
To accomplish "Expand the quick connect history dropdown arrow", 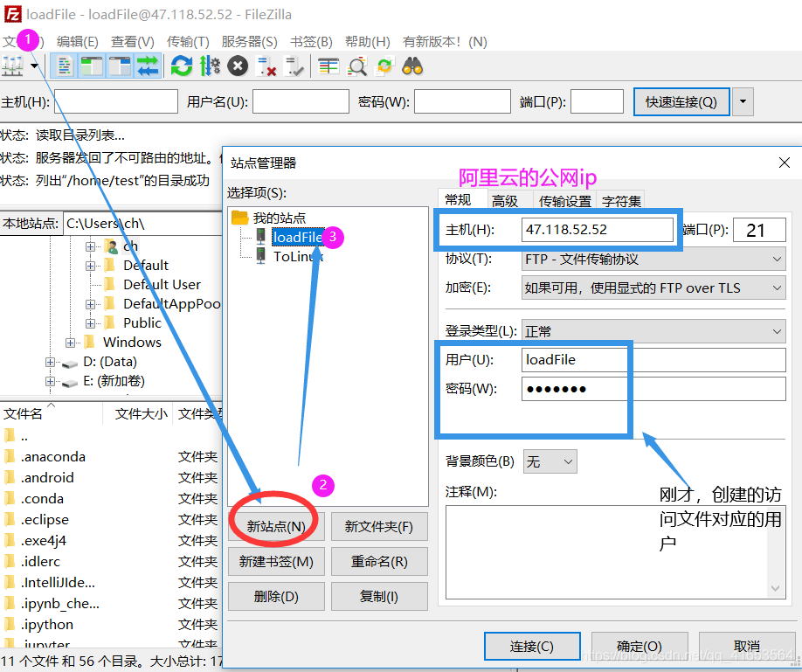I will pos(743,101).
